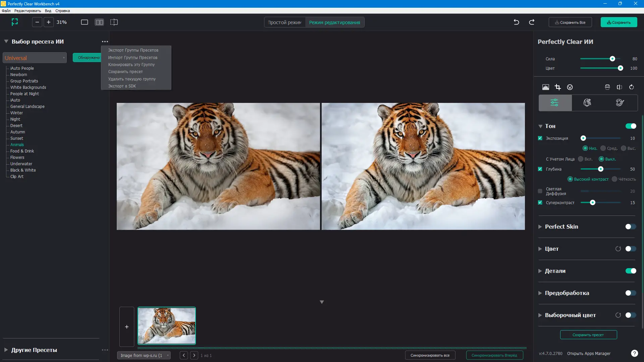Image resolution: width=644 pixels, height=362 pixels.
Task: Disable the Тон adjustment toggle
Action: pos(631,126)
